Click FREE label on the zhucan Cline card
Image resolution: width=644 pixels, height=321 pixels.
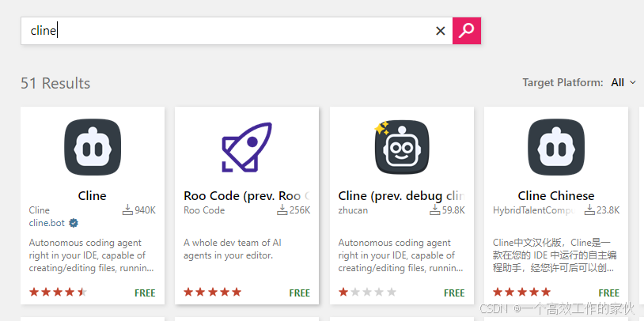(454, 293)
